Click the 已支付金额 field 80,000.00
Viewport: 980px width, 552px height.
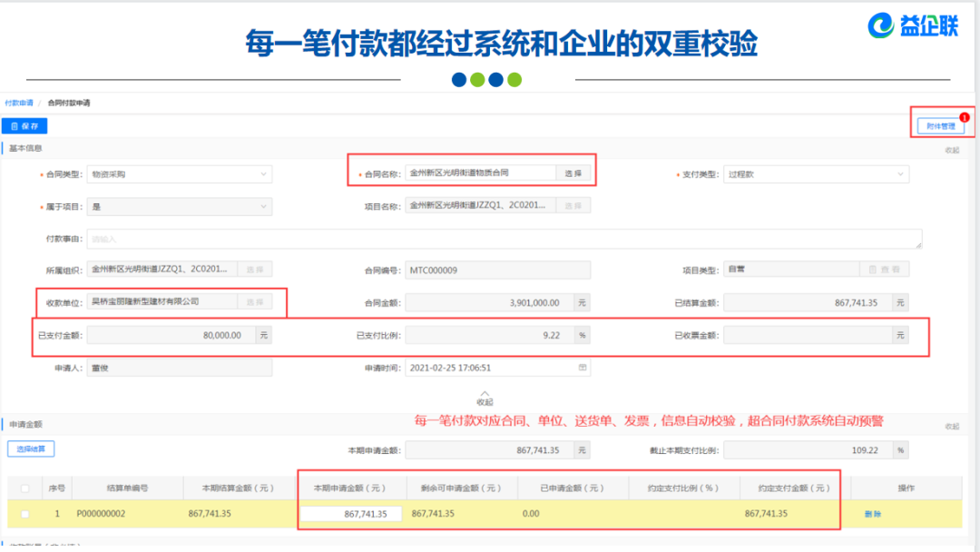tap(171, 335)
